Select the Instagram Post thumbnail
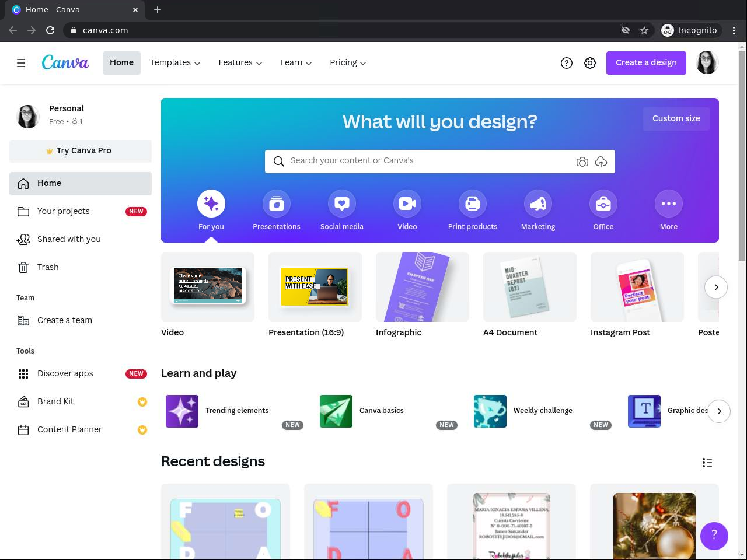The width and height of the screenshot is (747, 560). point(637,287)
